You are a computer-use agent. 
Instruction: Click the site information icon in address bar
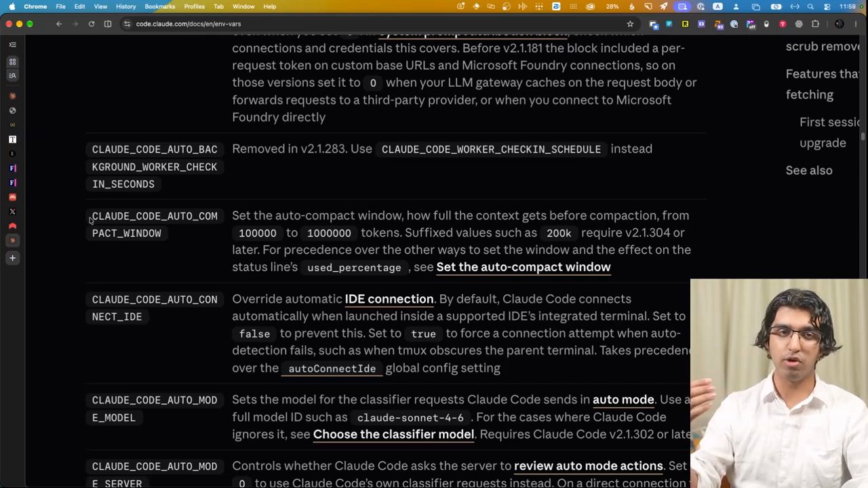[x=127, y=24]
